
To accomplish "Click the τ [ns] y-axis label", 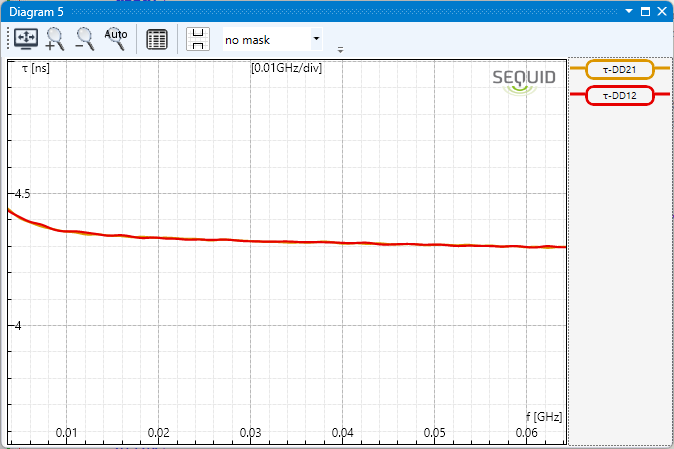I will [36, 68].
